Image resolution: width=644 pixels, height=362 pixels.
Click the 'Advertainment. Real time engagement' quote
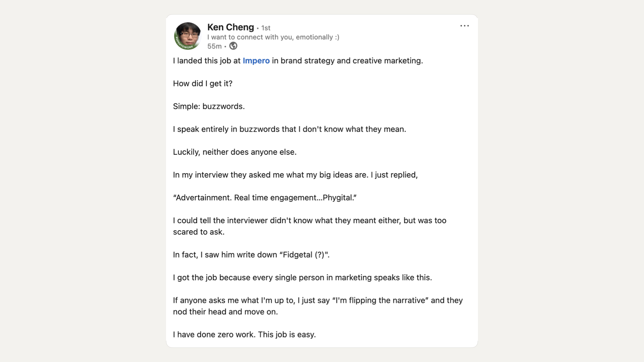tap(265, 197)
